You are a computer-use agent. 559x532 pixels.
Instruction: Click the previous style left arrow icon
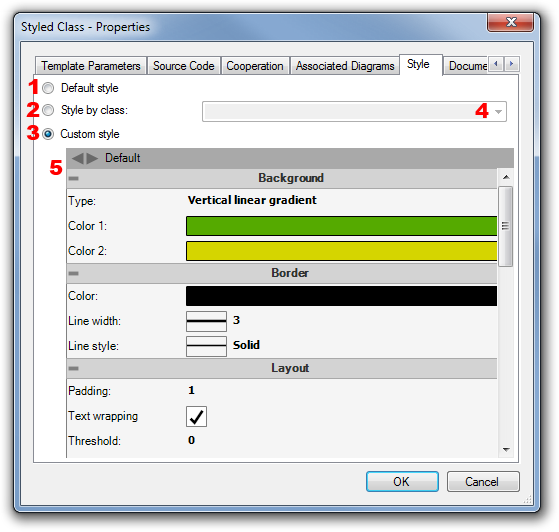coord(78,158)
